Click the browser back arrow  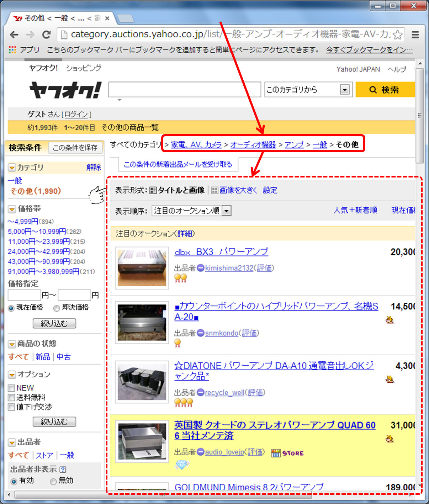click(x=14, y=35)
